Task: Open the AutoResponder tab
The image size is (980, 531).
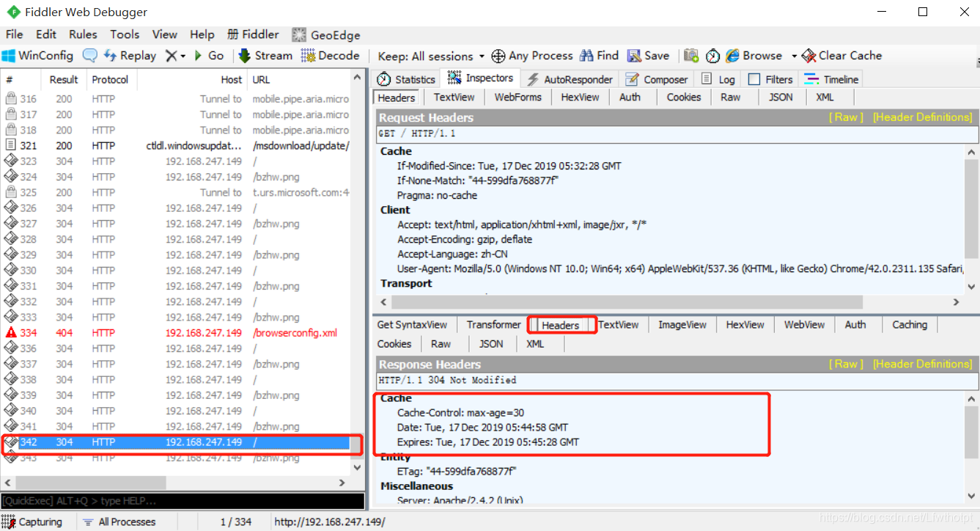Action: [570, 79]
